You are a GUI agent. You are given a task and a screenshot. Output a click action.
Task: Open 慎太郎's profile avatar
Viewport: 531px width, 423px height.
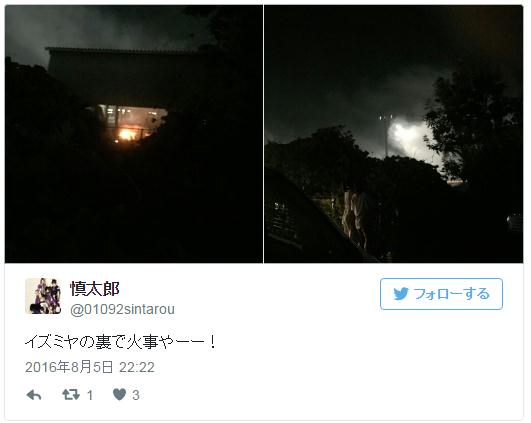43,296
